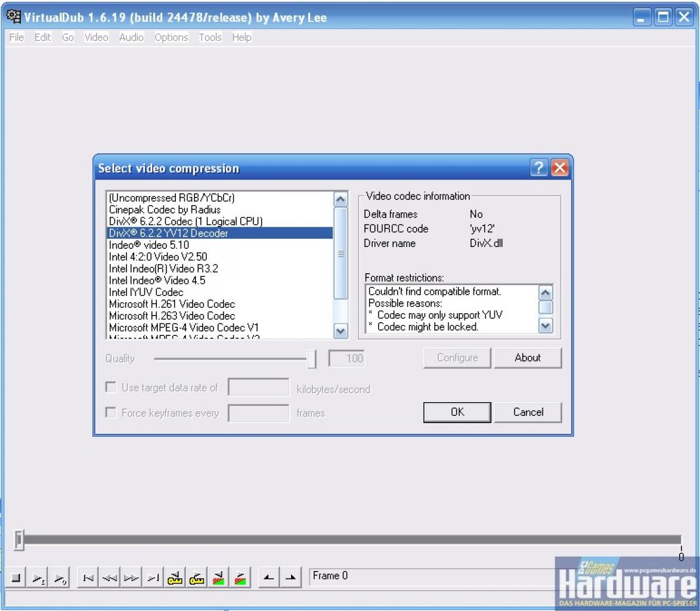Click the Quality slider handle
700x611 pixels.
pyautogui.click(x=312, y=359)
